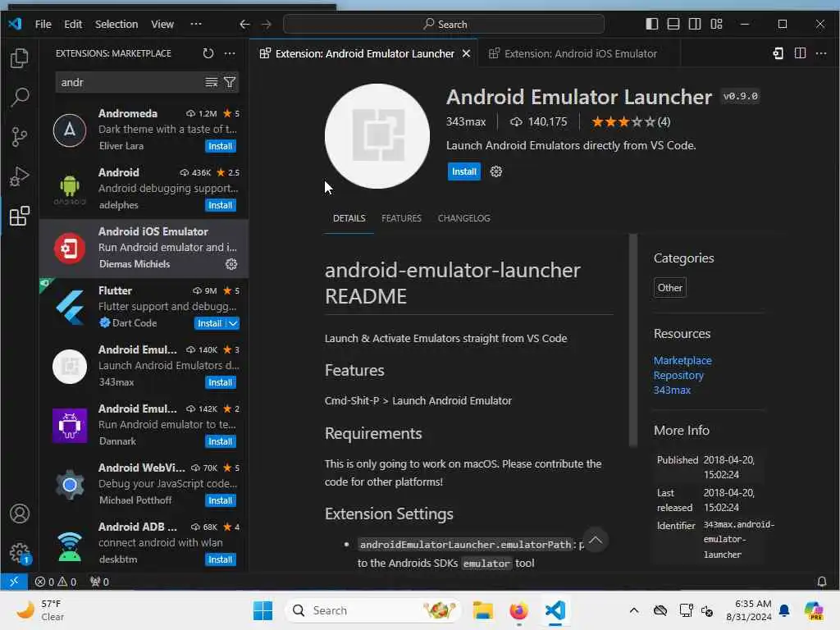Image resolution: width=840 pixels, height=630 pixels.
Task: Open the View menu
Action: 162,24
